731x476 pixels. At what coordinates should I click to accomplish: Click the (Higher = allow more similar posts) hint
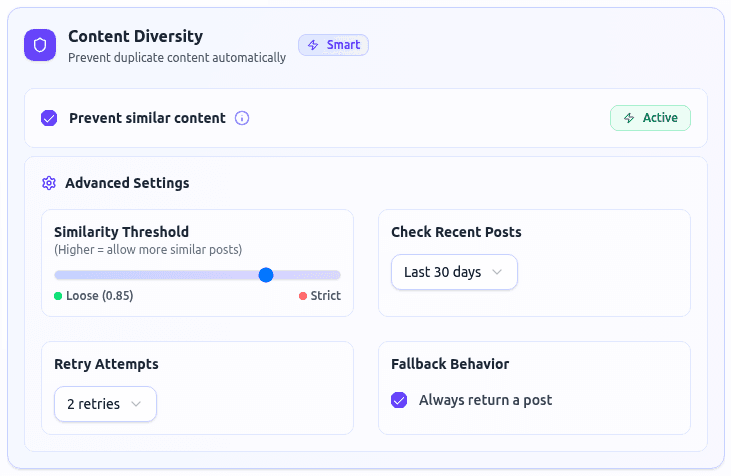click(148, 250)
